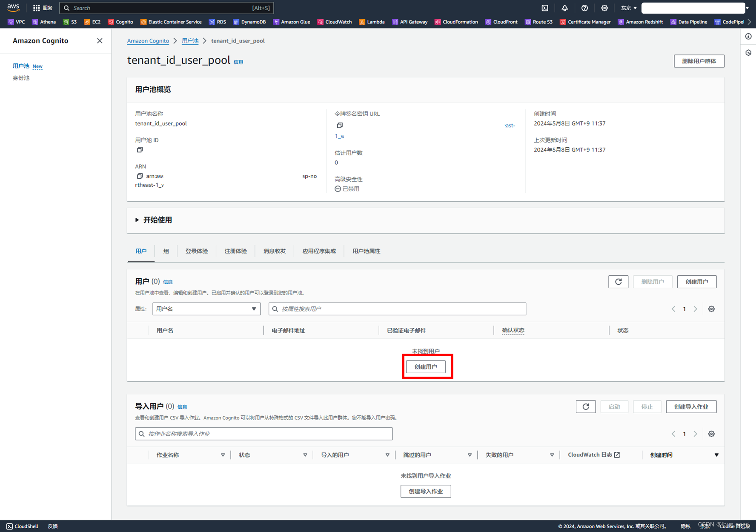
Task: Switch to the 用户池属性 tab
Action: [367, 251]
